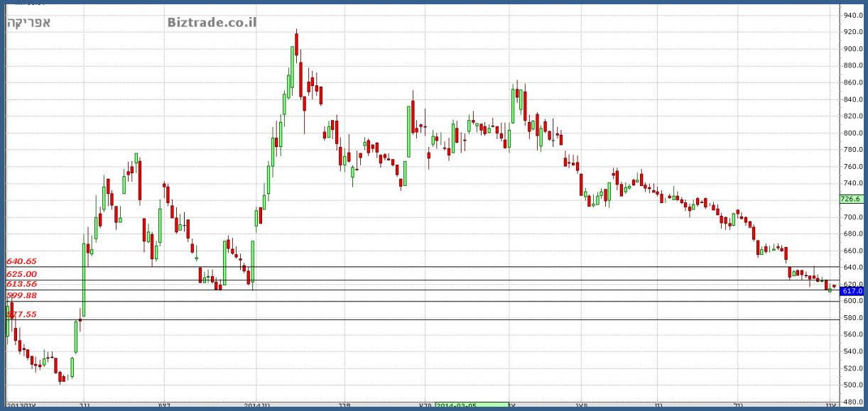Click the Biztrade.co.il watermark text

[212, 23]
